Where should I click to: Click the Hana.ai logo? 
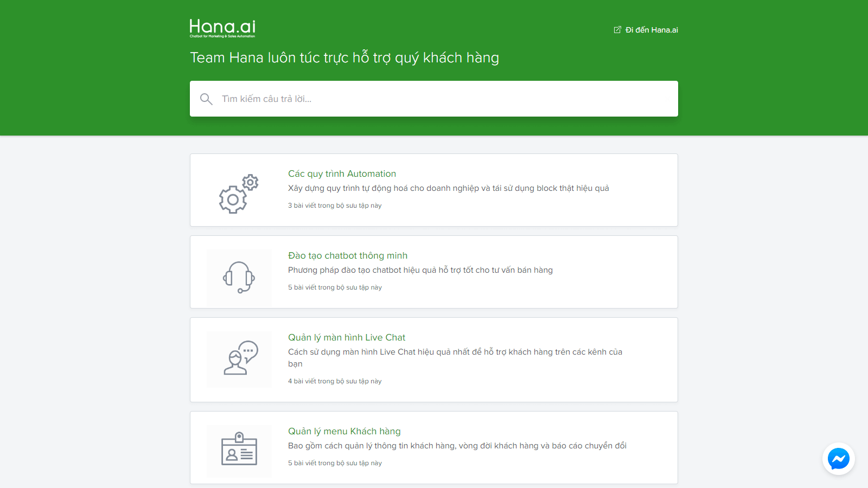click(x=222, y=28)
